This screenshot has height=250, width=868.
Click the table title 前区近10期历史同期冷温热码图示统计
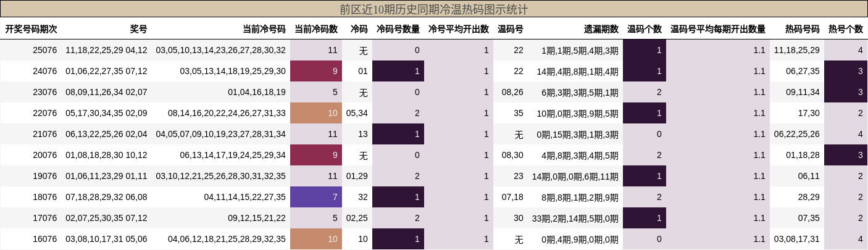pyautogui.click(x=434, y=9)
